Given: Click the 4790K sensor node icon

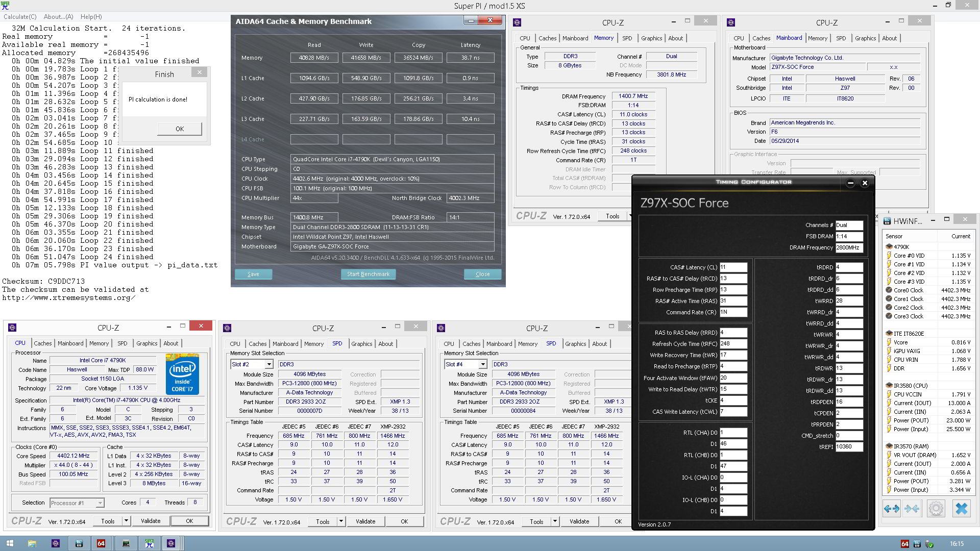Looking at the screenshot, I should pos(889,246).
